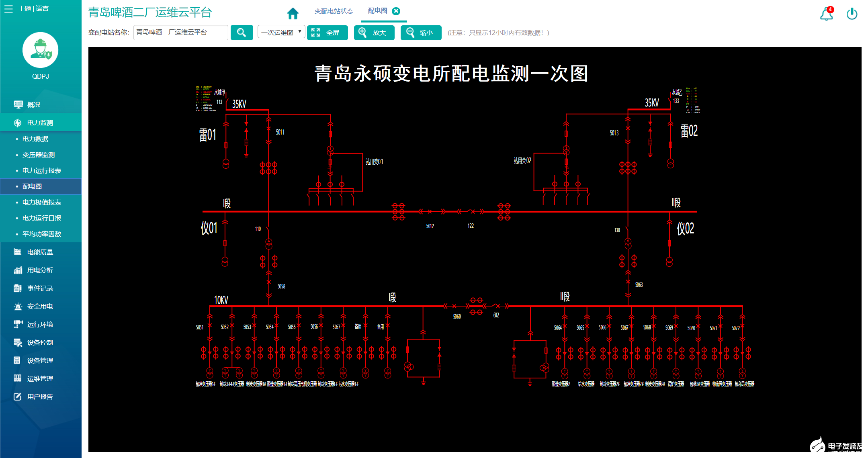Open 主题 | 语言 settings
Image resolution: width=868 pixels, height=458 pixels.
(33, 8)
